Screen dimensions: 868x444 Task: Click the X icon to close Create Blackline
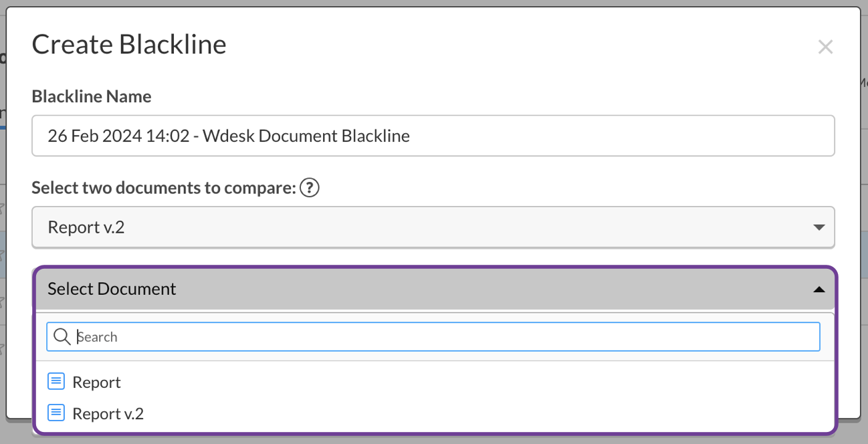pos(825,47)
